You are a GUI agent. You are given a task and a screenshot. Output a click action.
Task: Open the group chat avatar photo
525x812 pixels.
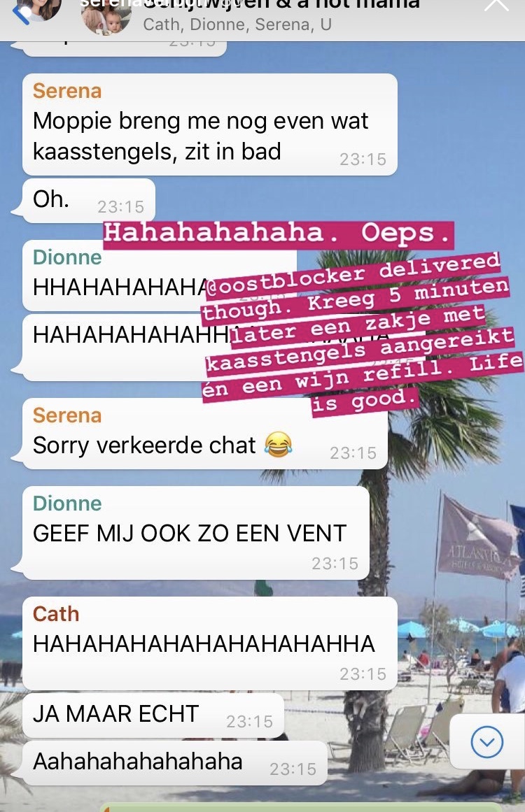pos(107,19)
